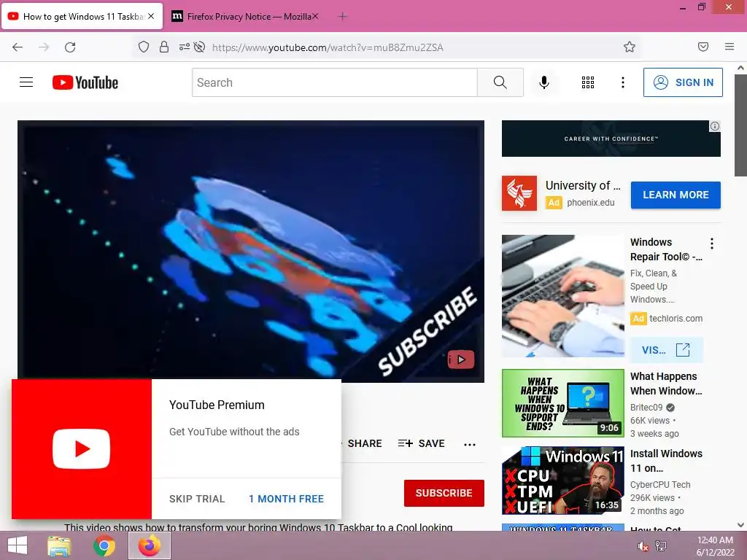This screenshot has width=747, height=560.
Task: Launch Chrome from taskbar
Action: [104, 545]
